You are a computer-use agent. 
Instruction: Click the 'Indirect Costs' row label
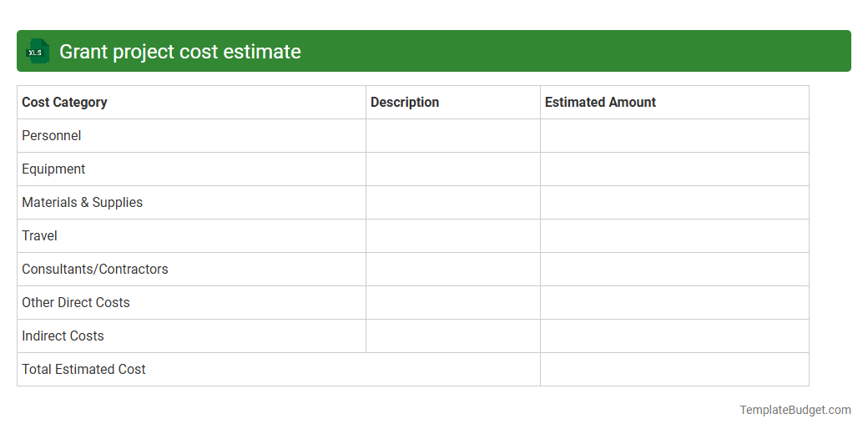click(x=63, y=336)
